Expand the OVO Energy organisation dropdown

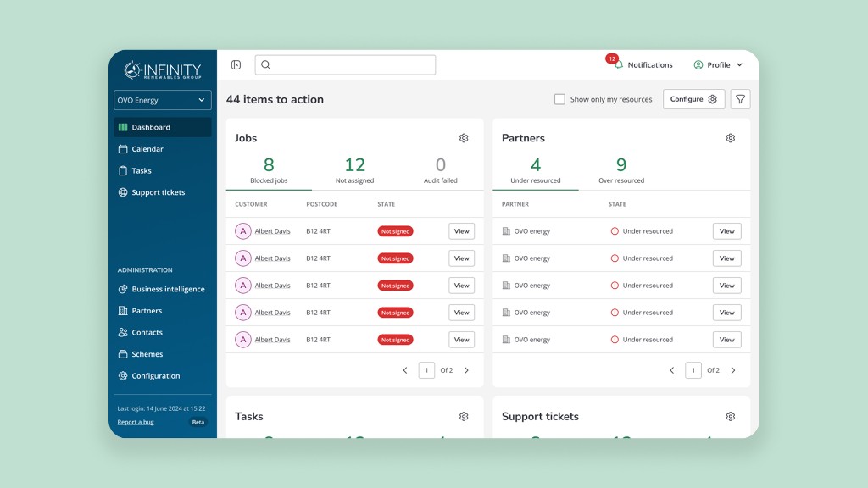pos(162,100)
